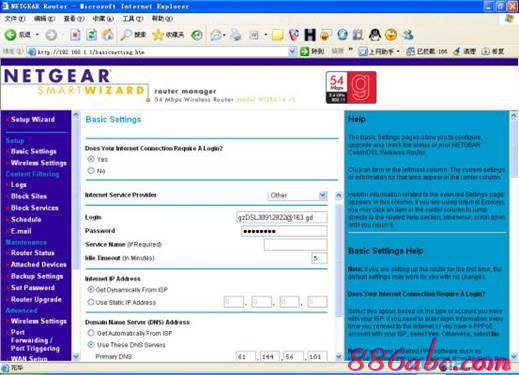Go to Block Sites
519x375 pixels.
tap(29, 196)
